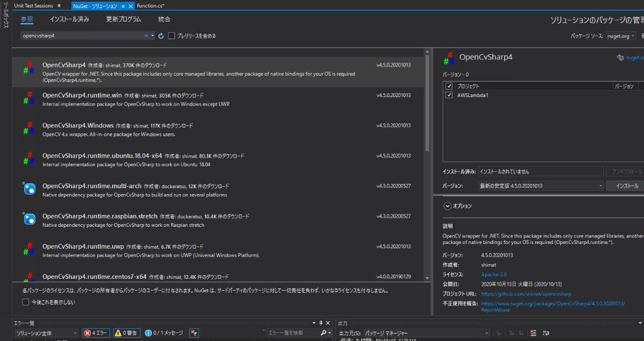
Task: Uncheck the AWSLambda1 project checkbox
Action: coord(449,94)
